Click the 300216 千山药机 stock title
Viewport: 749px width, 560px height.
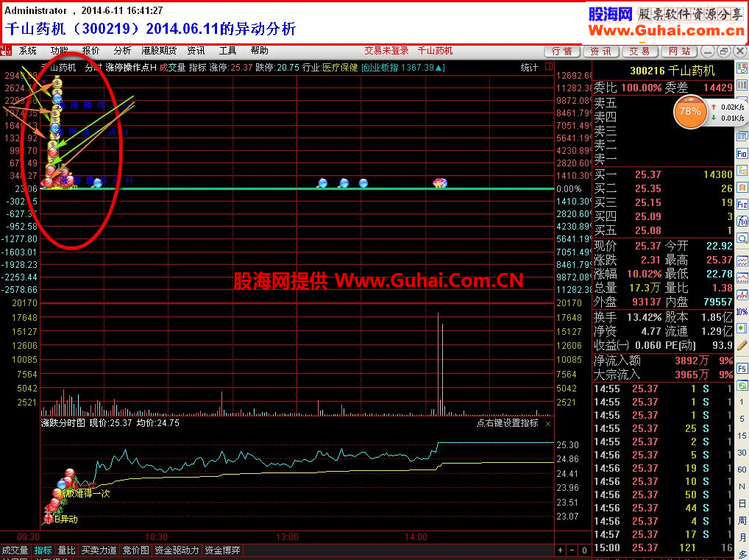pos(672,71)
